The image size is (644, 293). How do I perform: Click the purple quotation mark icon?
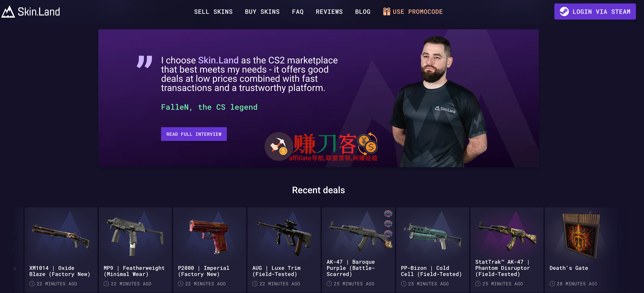click(x=144, y=62)
